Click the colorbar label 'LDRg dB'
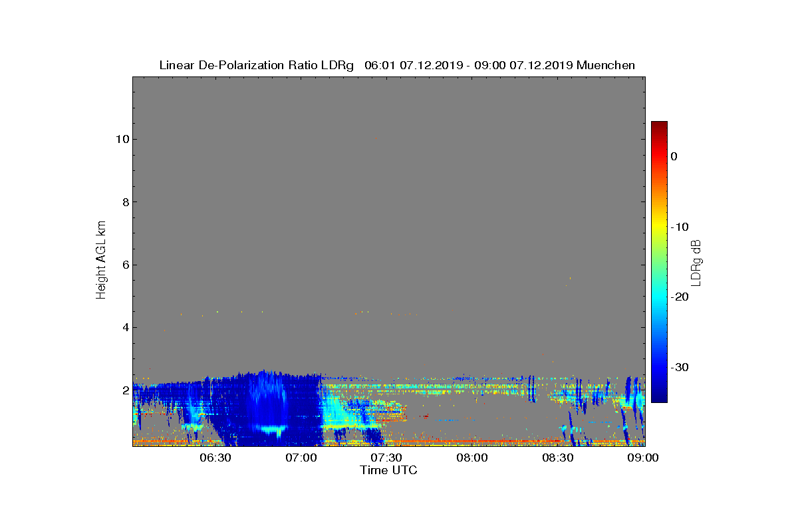 696,262
